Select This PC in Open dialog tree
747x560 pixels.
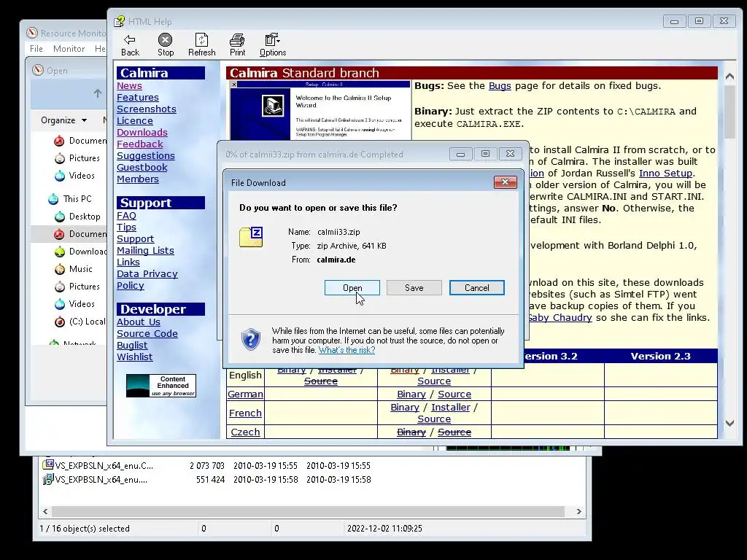click(70, 199)
